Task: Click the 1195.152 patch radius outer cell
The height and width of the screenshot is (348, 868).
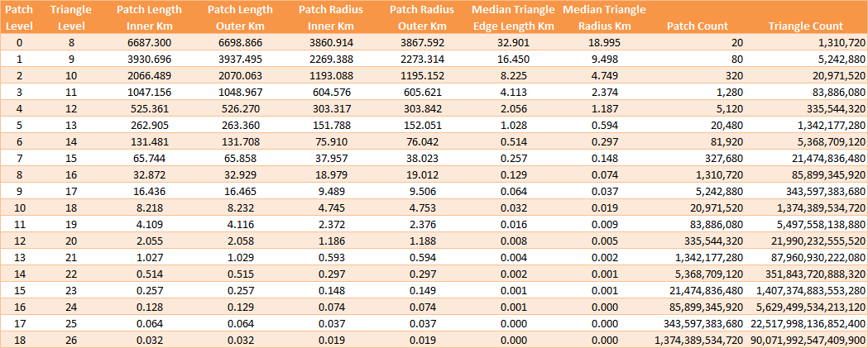Action: click(x=423, y=75)
